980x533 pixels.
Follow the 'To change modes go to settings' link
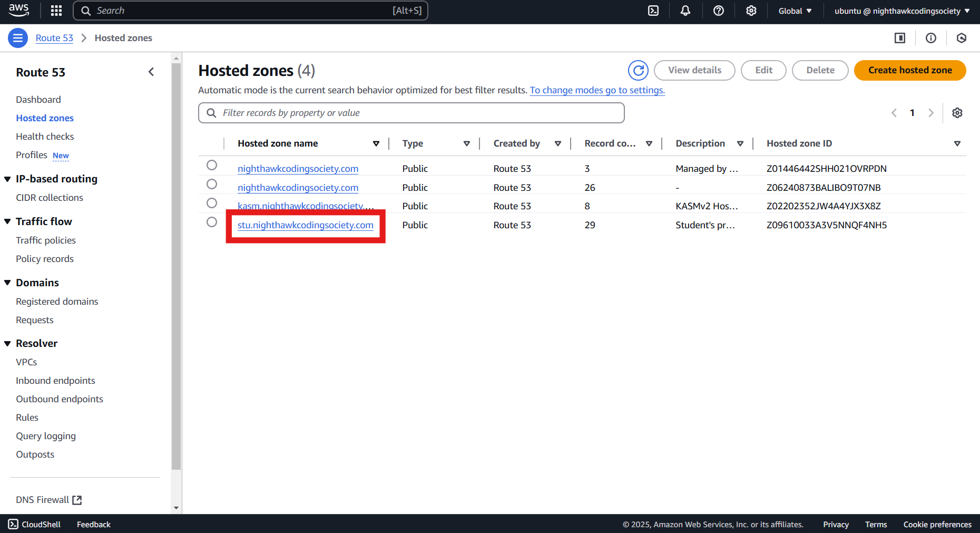pyautogui.click(x=597, y=90)
